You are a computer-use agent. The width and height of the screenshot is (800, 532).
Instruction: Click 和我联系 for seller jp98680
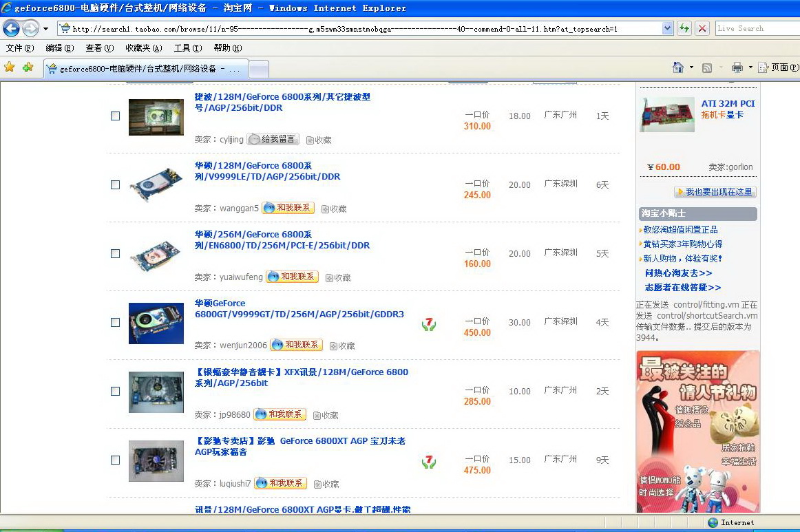click(280, 415)
